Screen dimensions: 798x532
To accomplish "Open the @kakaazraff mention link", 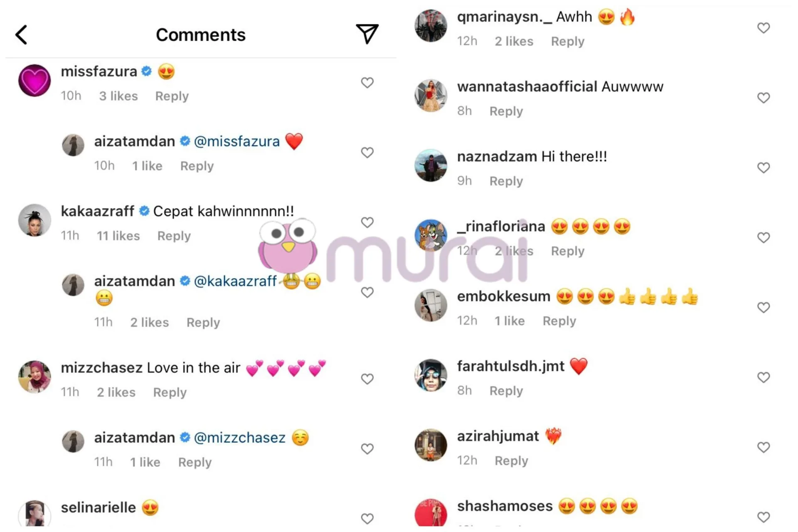I will click(x=235, y=281).
